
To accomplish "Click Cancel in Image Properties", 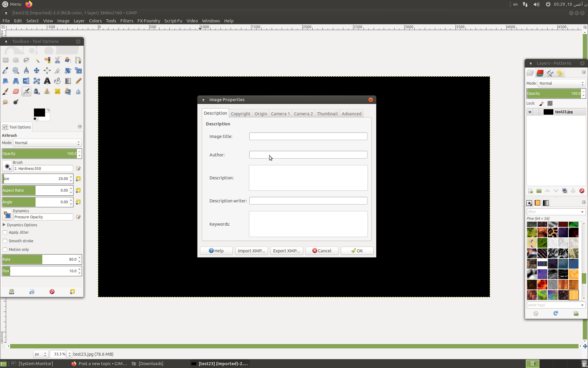I will point(322,251).
